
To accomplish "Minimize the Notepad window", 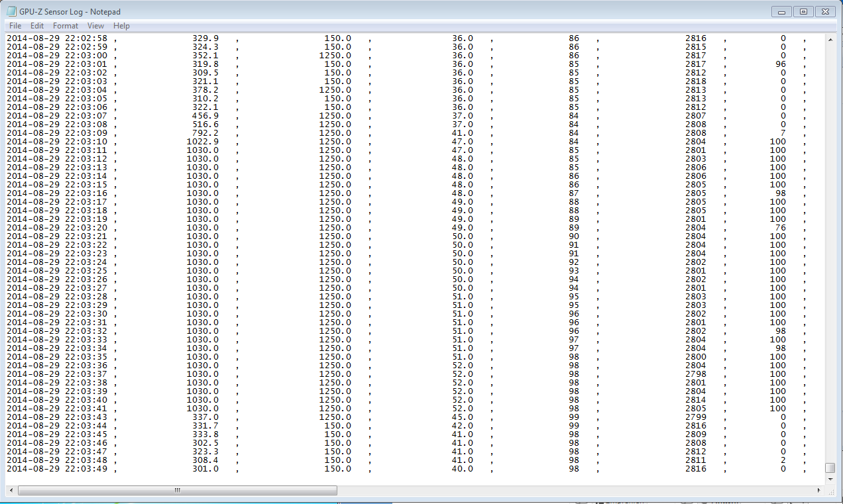I will click(783, 11).
